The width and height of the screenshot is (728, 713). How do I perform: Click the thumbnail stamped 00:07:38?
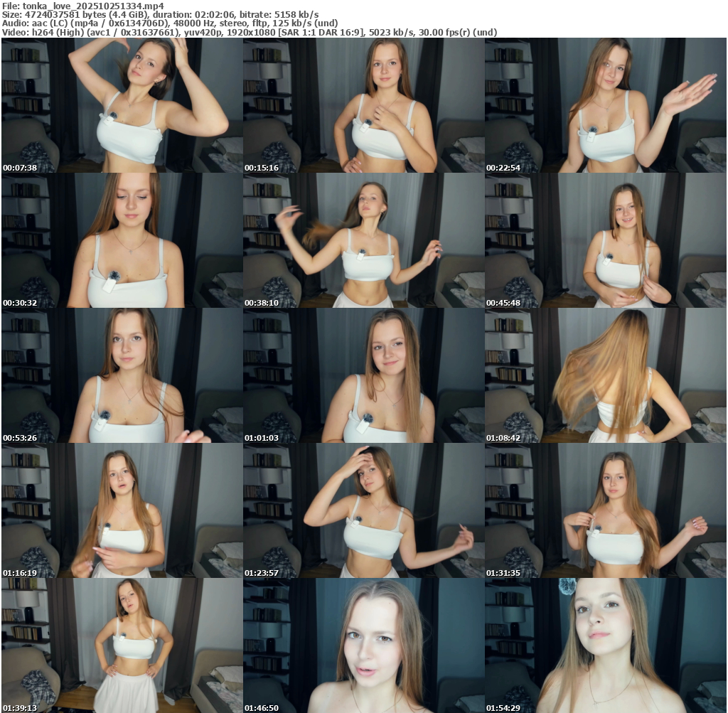(122, 105)
